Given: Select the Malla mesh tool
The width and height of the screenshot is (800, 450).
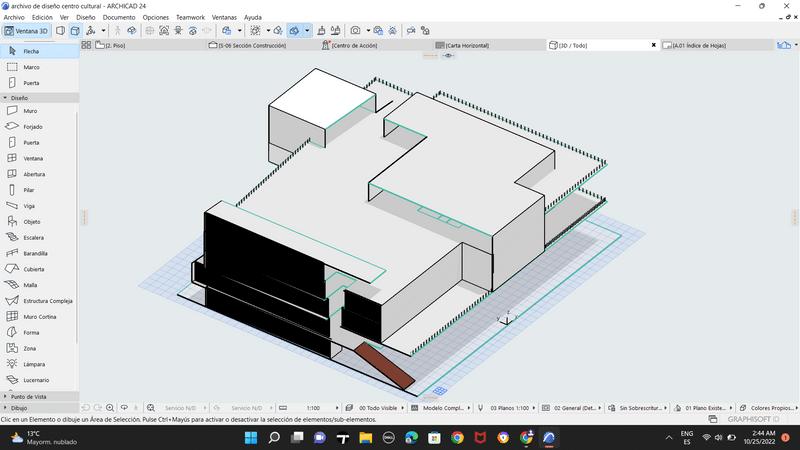Looking at the screenshot, I should point(30,285).
